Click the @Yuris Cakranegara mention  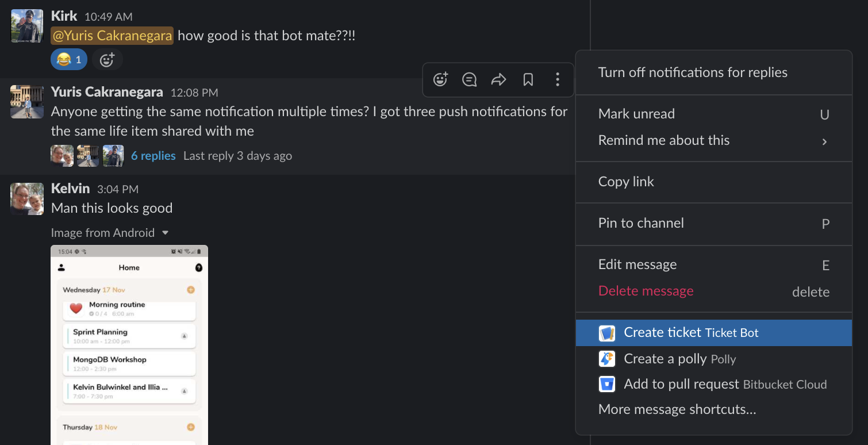click(x=112, y=36)
